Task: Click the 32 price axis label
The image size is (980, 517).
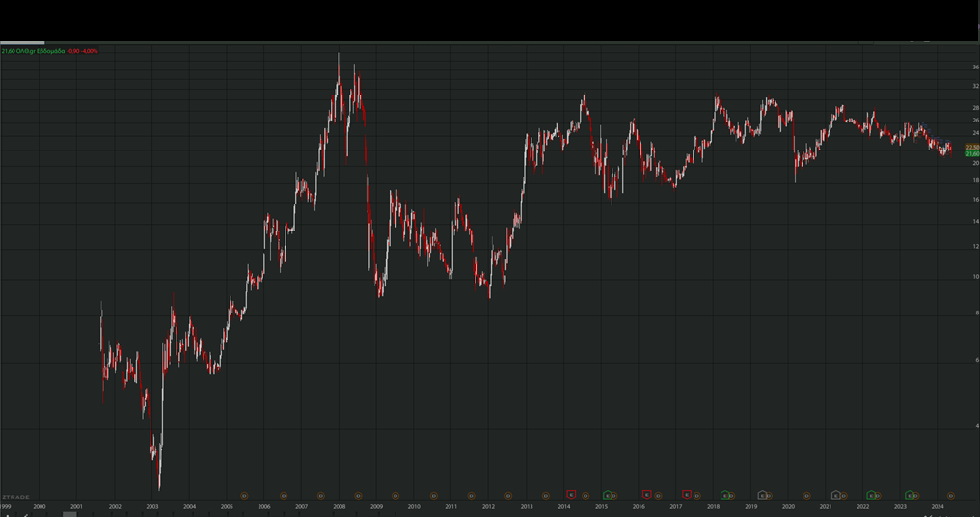Action: coord(975,86)
